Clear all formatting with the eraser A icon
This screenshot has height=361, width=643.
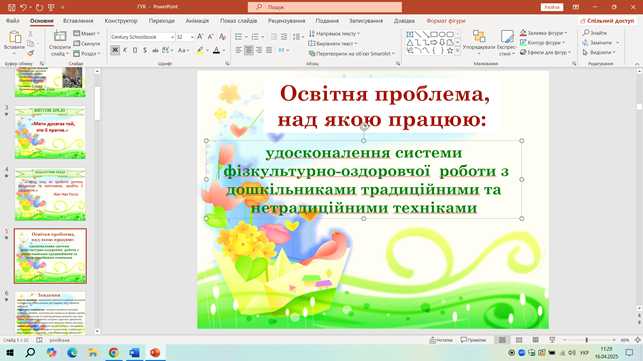[222, 37]
